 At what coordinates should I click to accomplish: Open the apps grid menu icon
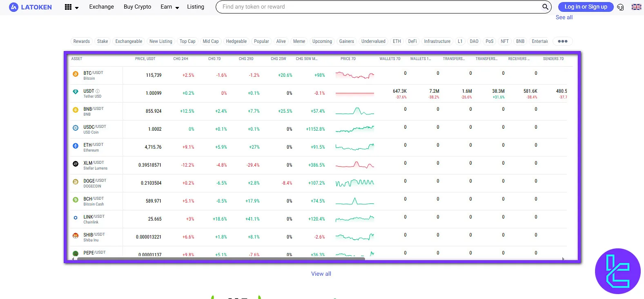click(68, 7)
